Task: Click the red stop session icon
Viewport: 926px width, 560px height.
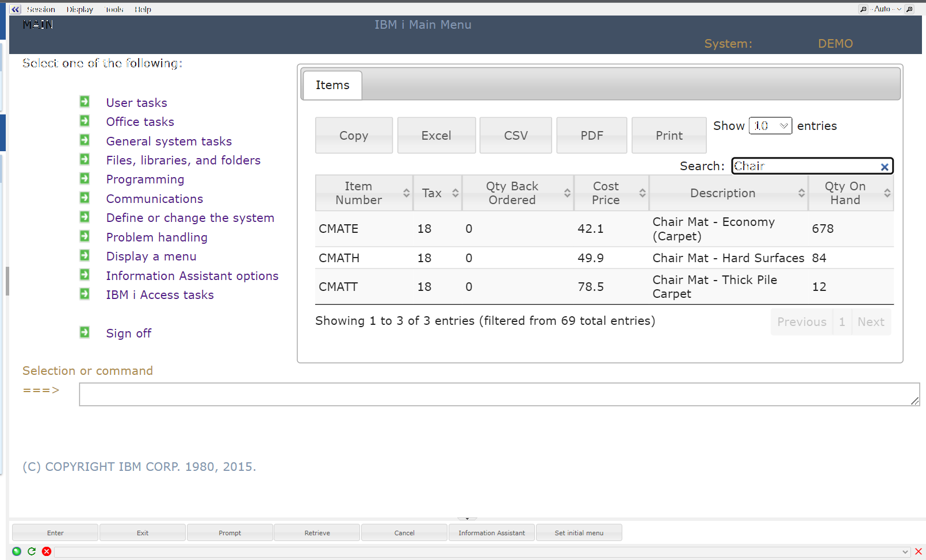Action: point(47,551)
